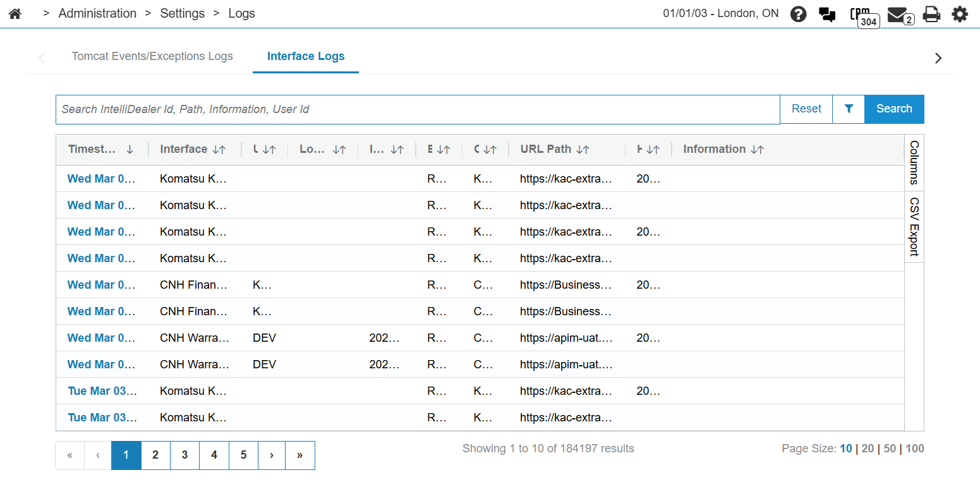Open the mail inbox envelope icon
980x494 pixels.
click(897, 14)
